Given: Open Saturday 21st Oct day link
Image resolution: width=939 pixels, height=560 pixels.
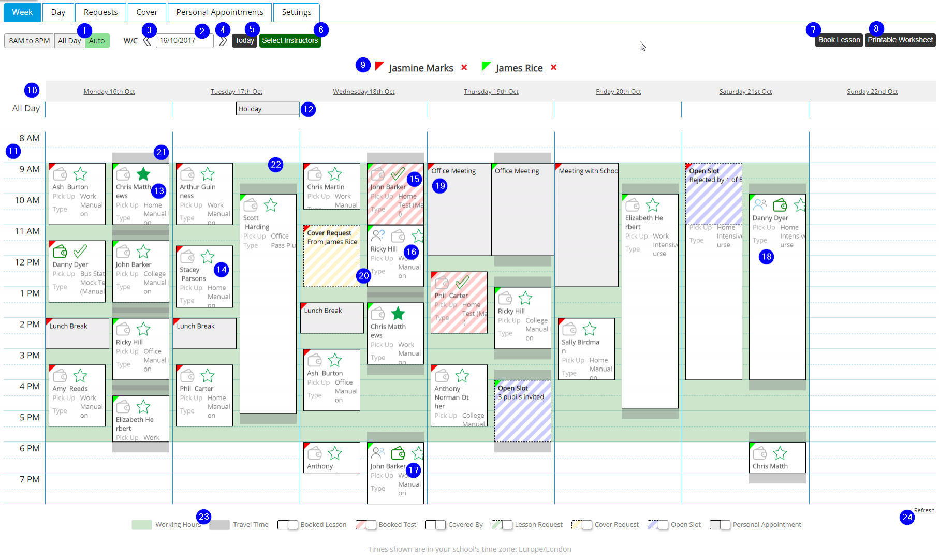Looking at the screenshot, I should point(745,92).
